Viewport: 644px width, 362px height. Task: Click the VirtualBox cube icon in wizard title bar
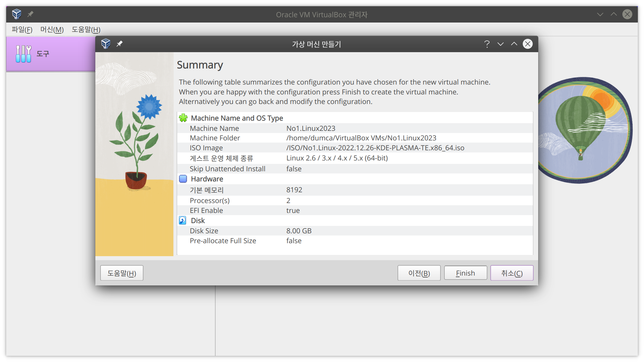point(106,44)
